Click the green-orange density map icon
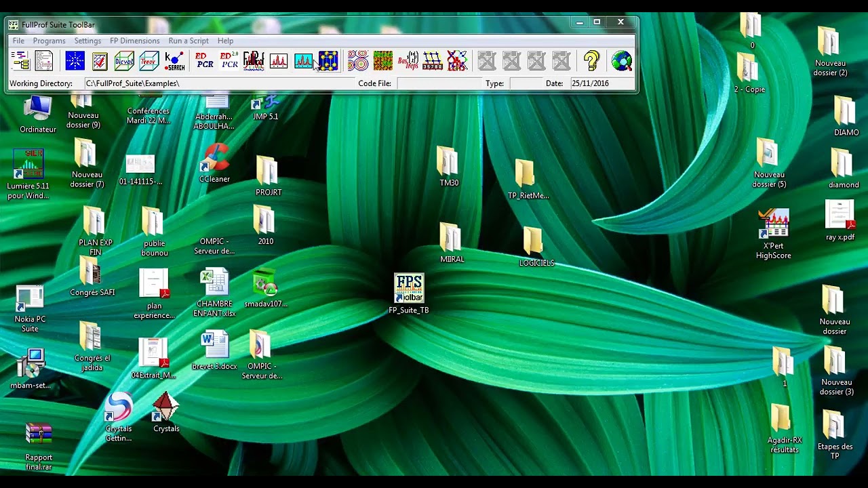The image size is (868, 488). click(383, 61)
